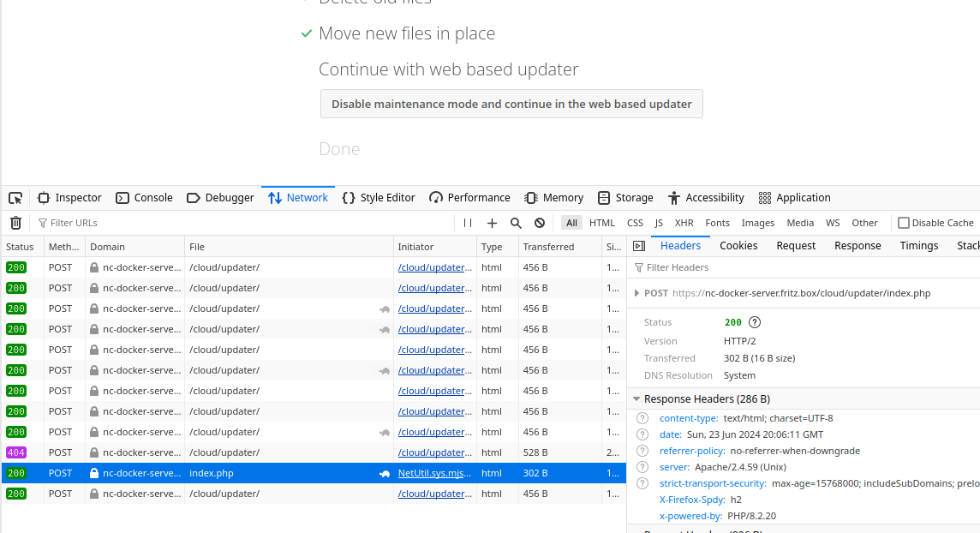Click the PHP/8.2.20 header value
The image size is (980, 533).
pos(752,516)
